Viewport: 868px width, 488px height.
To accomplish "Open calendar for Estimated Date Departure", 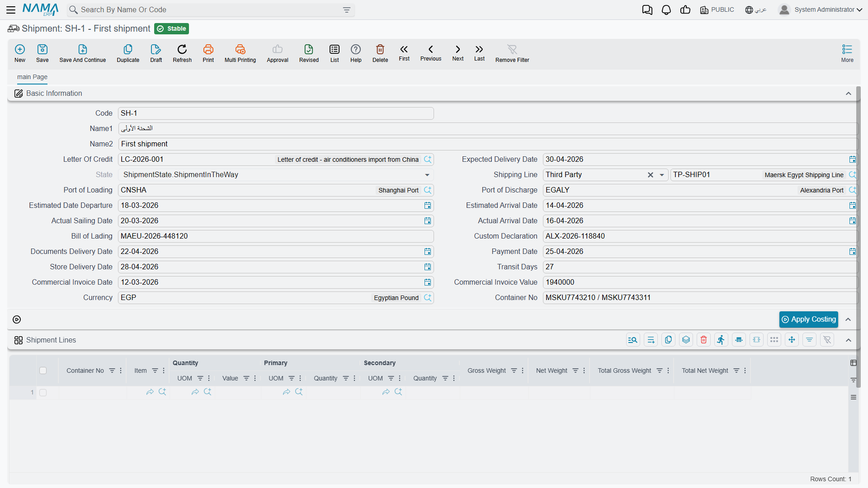I will [x=428, y=206].
